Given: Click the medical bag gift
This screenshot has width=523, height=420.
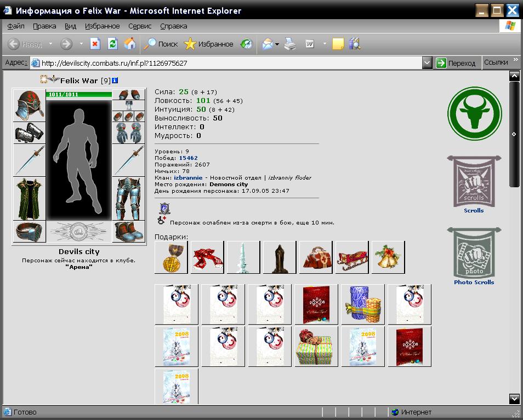Looking at the screenshot, I should [316, 257].
